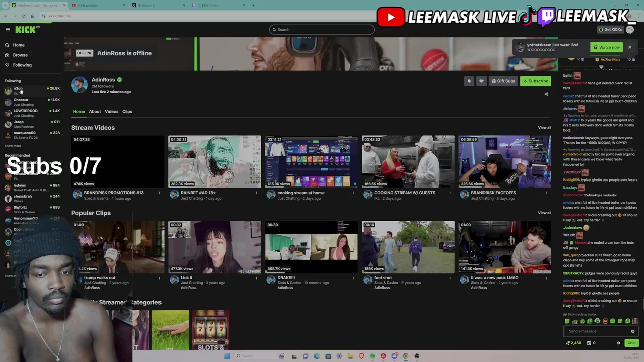Play It was a new pack LMAO clip
This screenshot has height=362, width=644.
pos(505,247)
